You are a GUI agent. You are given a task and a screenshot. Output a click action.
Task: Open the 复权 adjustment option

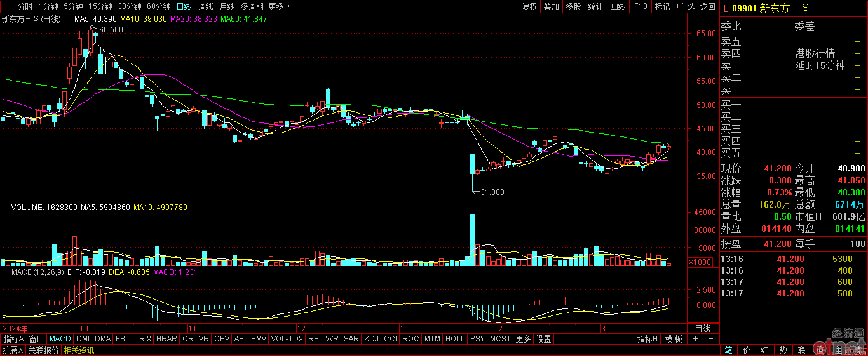[x=529, y=6]
